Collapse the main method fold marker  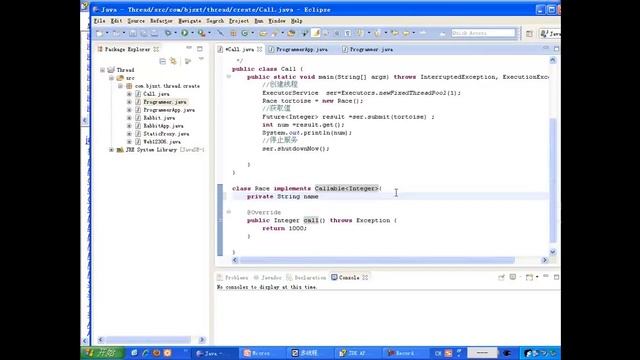tap(229, 76)
